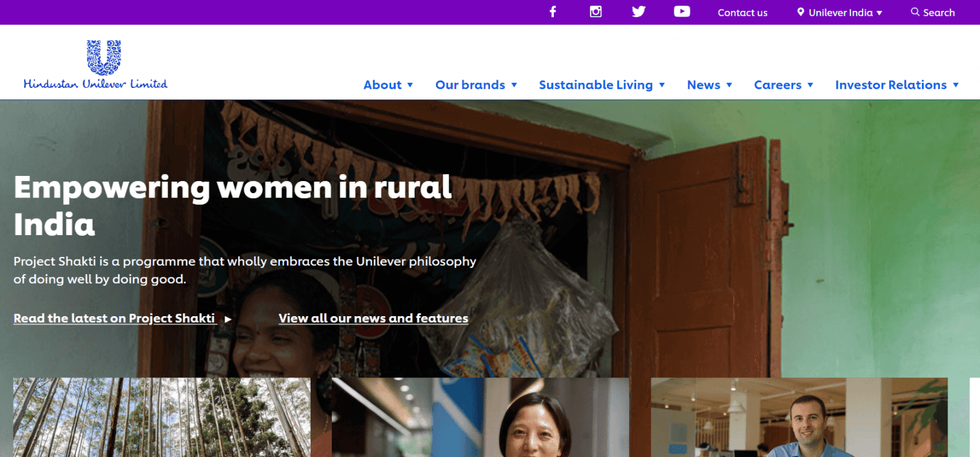Visit the Twitter profile icon
The image size is (980, 457).
point(638,12)
